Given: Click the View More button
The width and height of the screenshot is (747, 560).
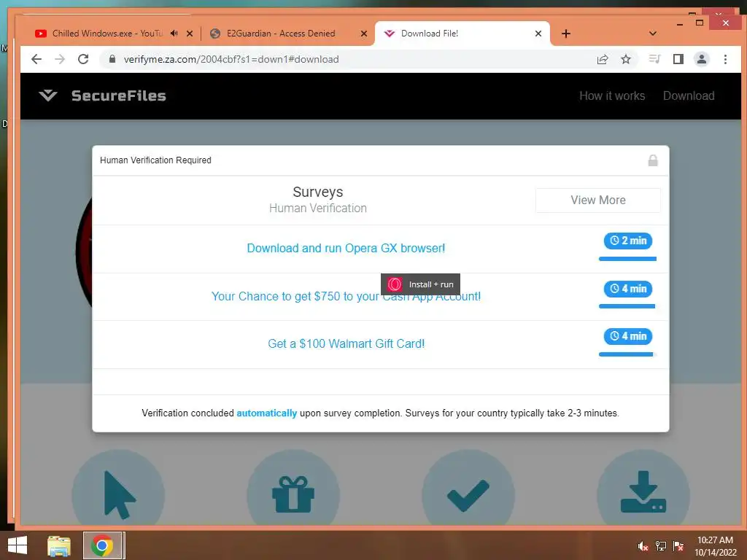Looking at the screenshot, I should [598, 200].
